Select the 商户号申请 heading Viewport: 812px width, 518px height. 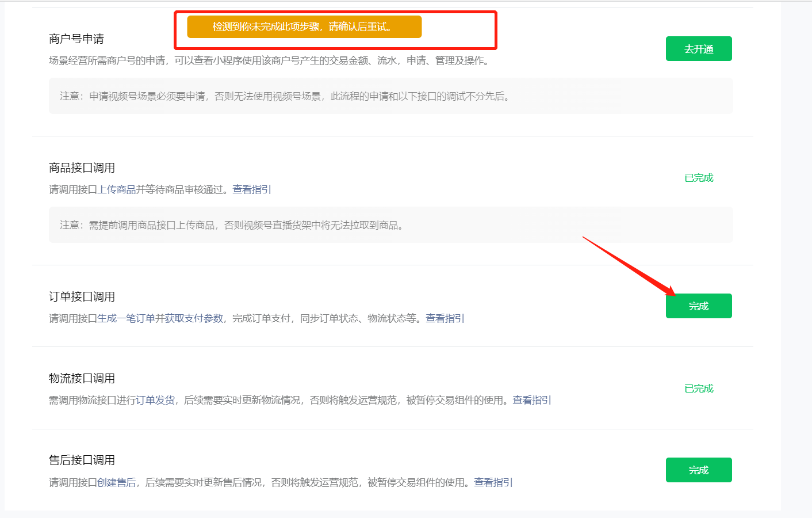coord(76,39)
